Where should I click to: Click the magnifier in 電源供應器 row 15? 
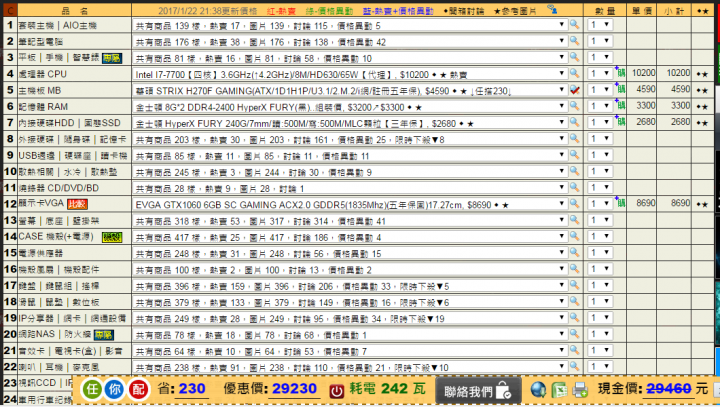click(574, 253)
